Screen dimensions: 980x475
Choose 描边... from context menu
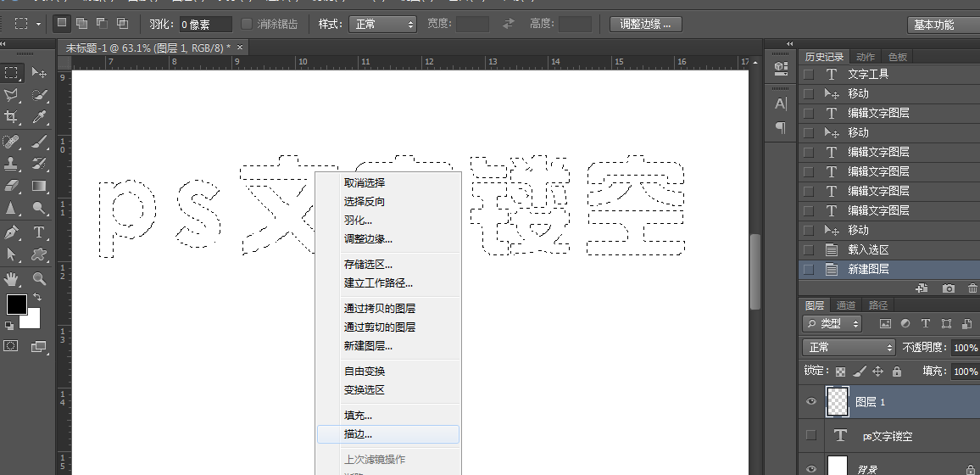coord(388,434)
